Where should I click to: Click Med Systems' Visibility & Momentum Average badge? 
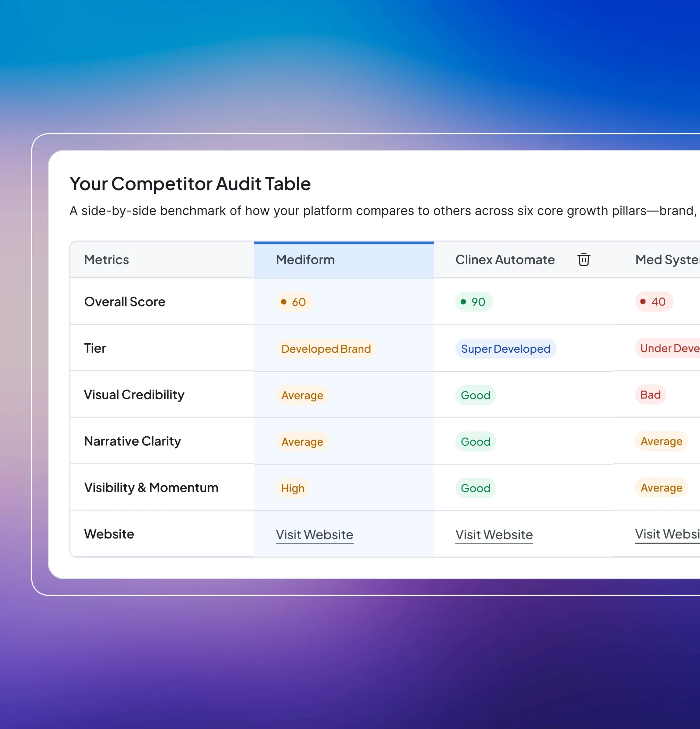click(x=661, y=488)
